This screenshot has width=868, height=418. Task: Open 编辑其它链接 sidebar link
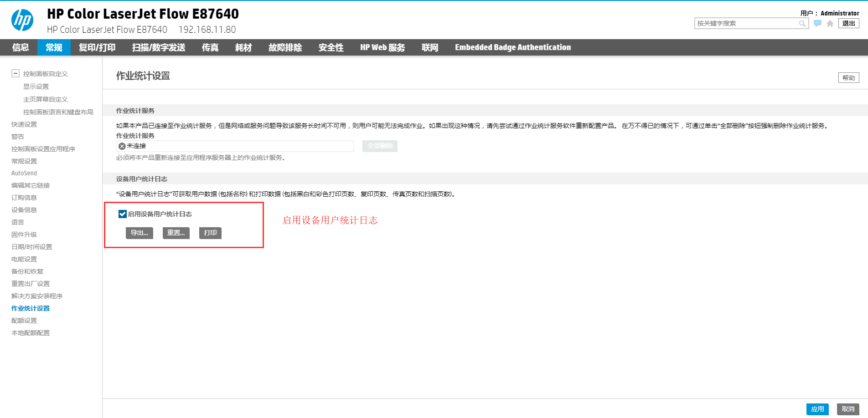[x=31, y=185]
